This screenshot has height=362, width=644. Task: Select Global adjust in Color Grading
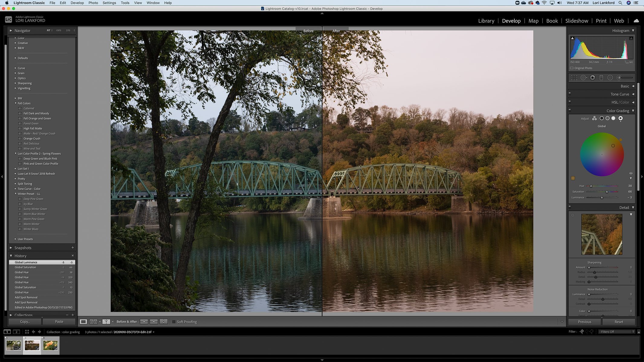[621, 118]
